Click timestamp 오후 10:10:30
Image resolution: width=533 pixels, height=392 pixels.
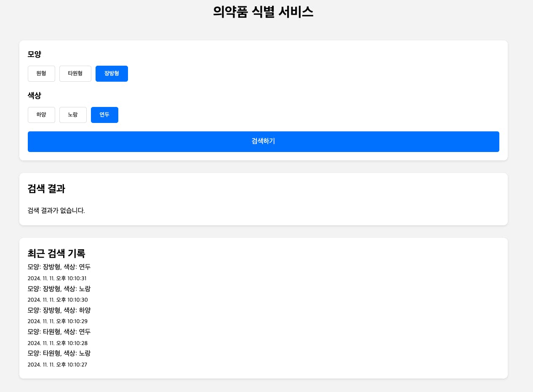pyautogui.click(x=58, y=300)
